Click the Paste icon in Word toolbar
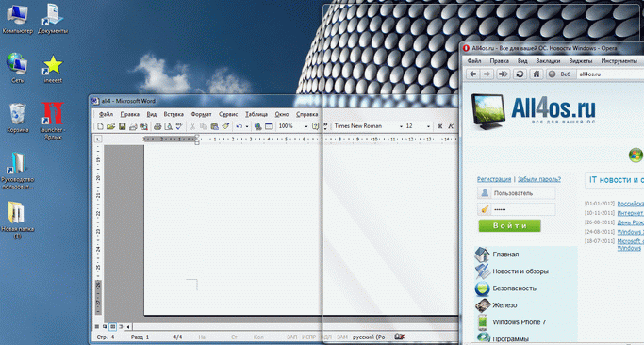This screenshot has width=644, height=345. click(214, 126)
